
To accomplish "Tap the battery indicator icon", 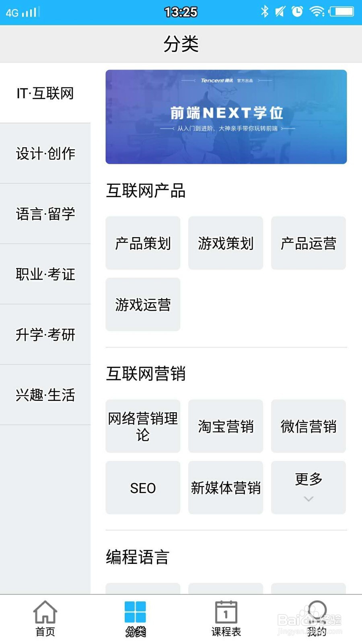I will click(x=341, y=11).
